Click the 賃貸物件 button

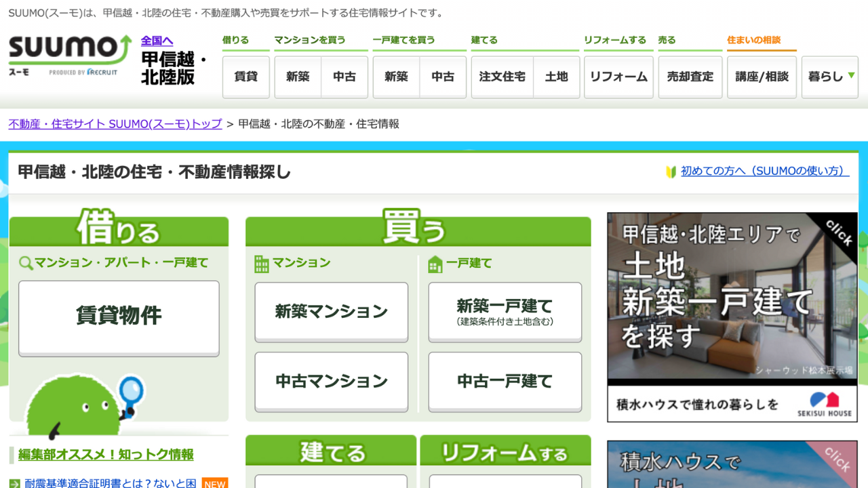[119, 318]
